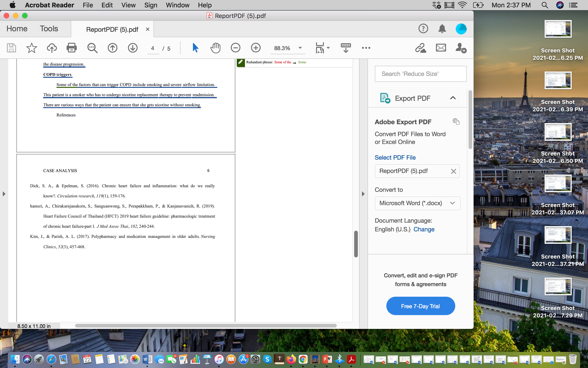The height and width of the screenshot is (368, 588).
Task: Click the tools pane vertical scrollbar
Action: coord(470,120)
